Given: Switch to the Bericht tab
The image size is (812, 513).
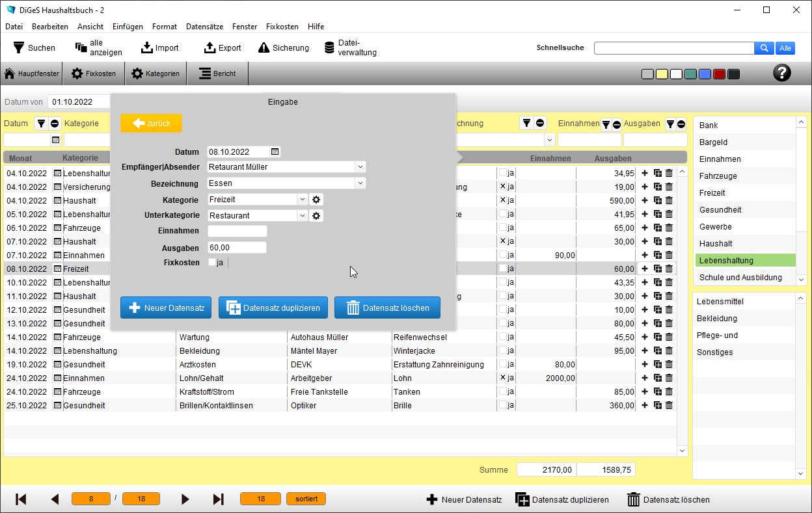Looking at the screenshot, I should pos(217,73).
